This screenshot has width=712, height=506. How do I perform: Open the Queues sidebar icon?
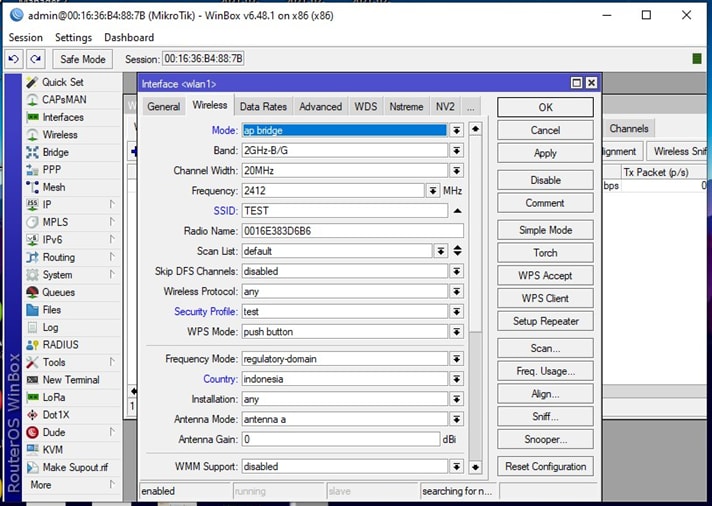[x=32, y=292]
